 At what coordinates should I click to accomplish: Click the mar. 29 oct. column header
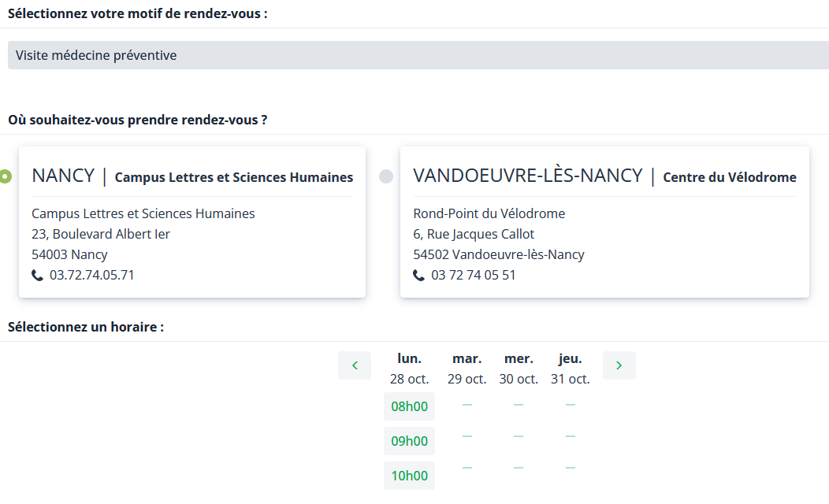point(467,369)
